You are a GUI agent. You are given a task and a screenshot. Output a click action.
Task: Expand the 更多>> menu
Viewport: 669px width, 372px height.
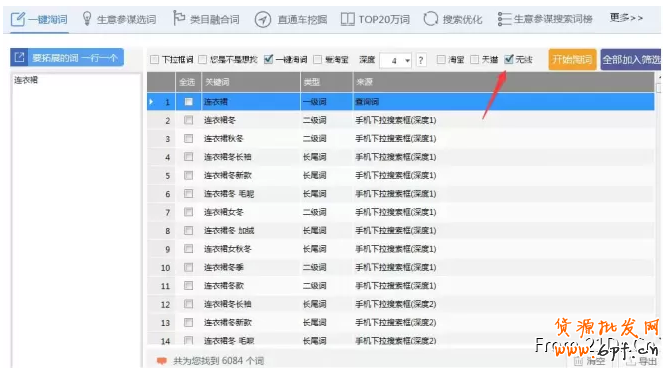pyautogui.click(x=626, y=17)
